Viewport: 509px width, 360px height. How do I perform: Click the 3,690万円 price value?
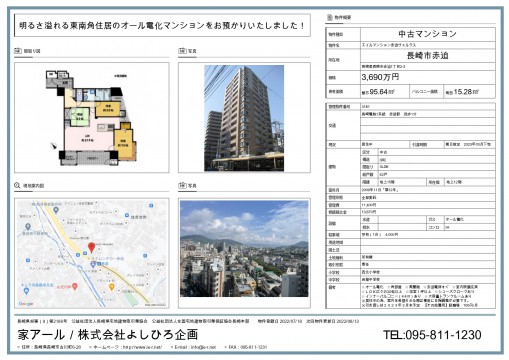pyautogui.click(x=380, y=77)
